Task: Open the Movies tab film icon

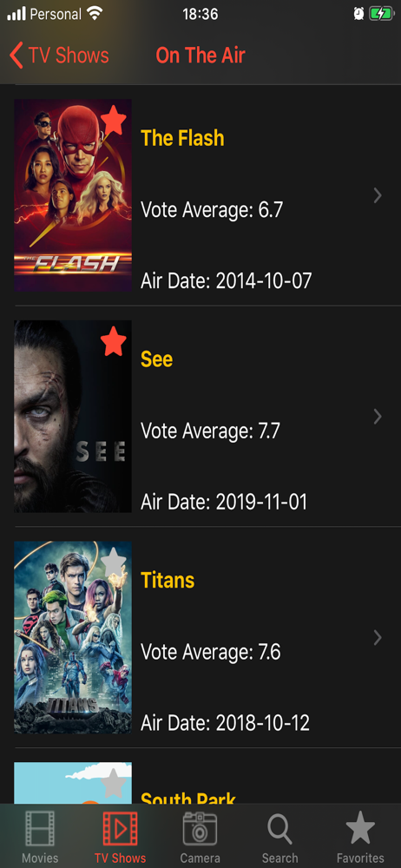Action: point(40,828)
